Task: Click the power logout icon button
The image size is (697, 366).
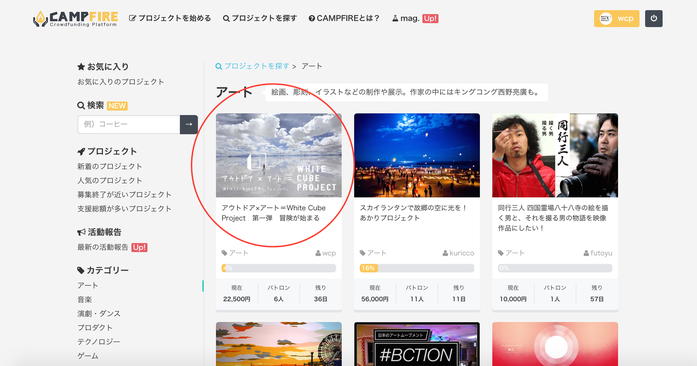Action: [653, 18]
